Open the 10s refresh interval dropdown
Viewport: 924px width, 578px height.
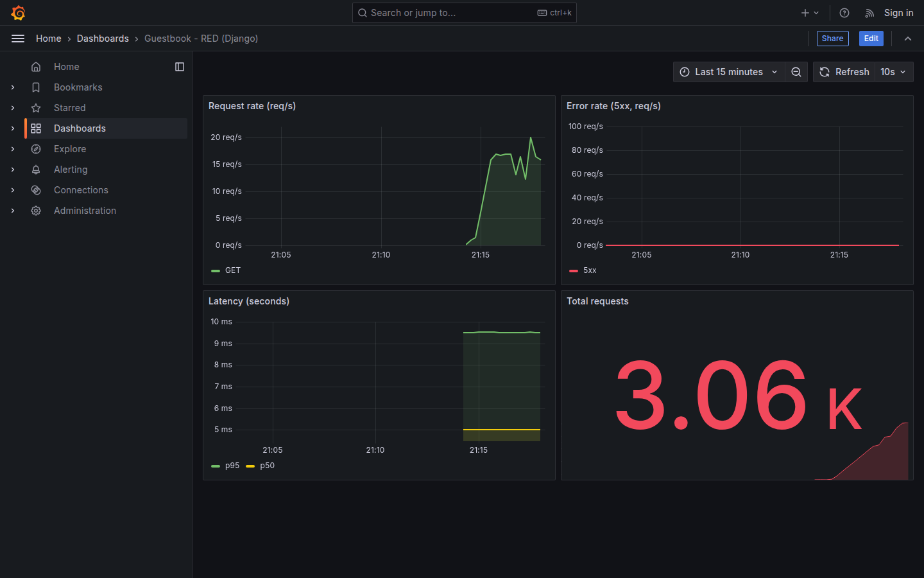click(894, 72)
